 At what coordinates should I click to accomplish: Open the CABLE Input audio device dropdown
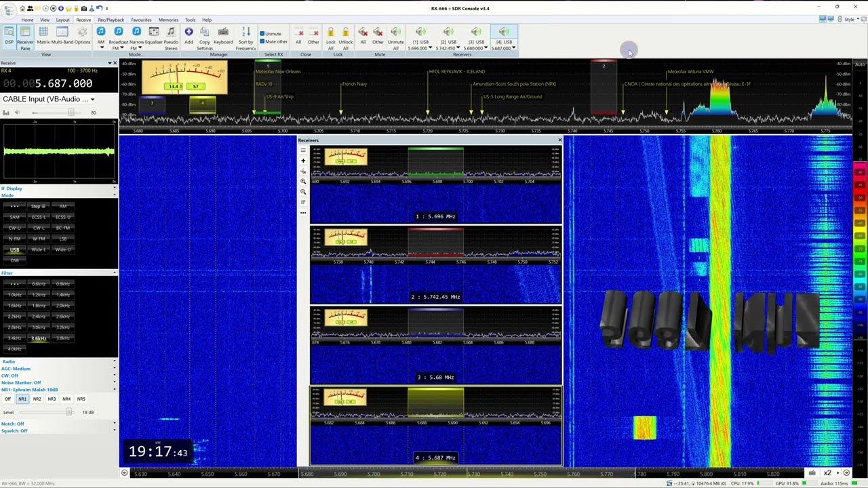92,100
